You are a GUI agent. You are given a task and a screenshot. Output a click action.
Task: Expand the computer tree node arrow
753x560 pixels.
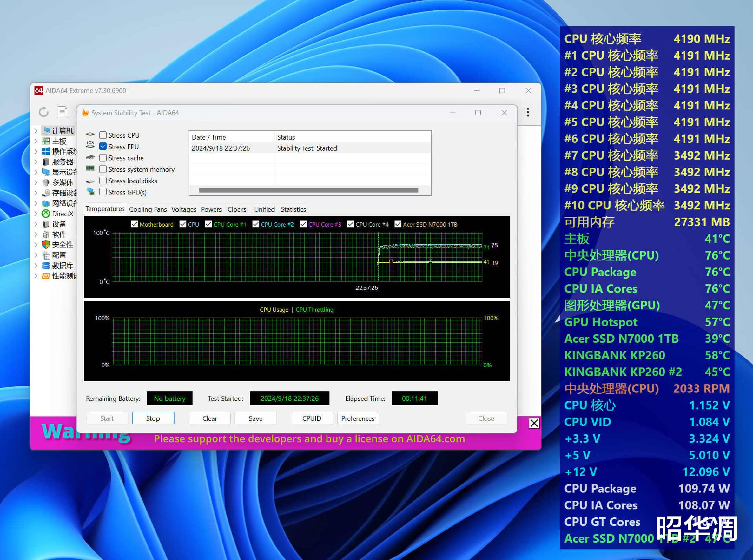click(x=36, y=131)
